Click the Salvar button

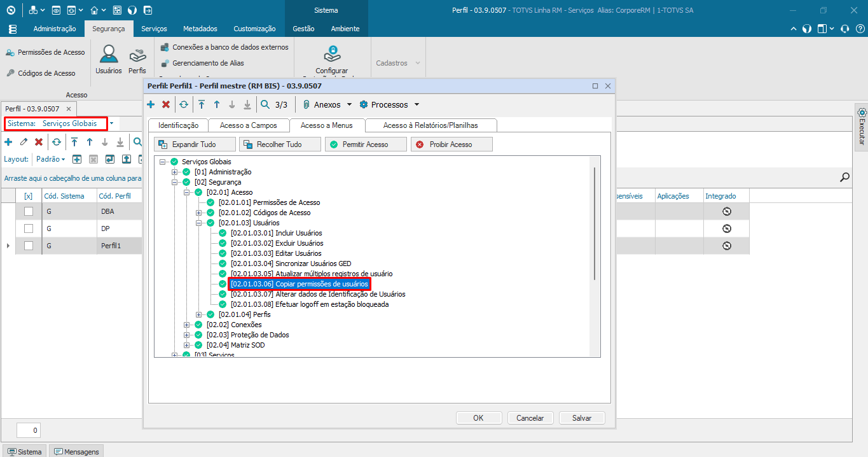[x=582, y=418]
